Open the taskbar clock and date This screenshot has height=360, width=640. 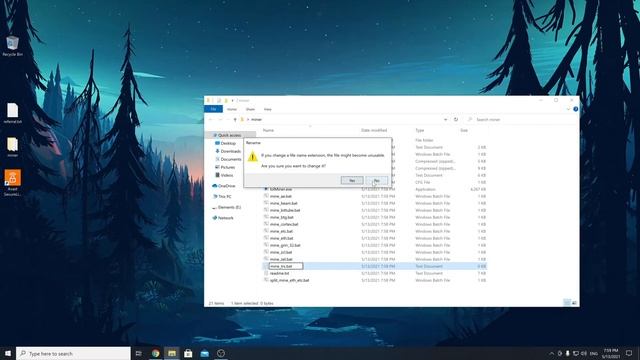(611, 353)
